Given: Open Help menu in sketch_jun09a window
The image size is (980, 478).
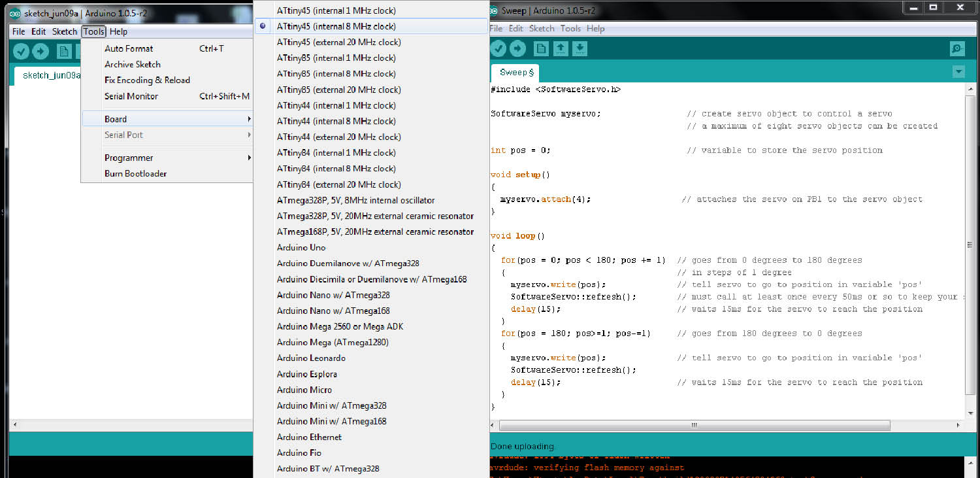Looking at the screenshot, I should pos(118,31).
